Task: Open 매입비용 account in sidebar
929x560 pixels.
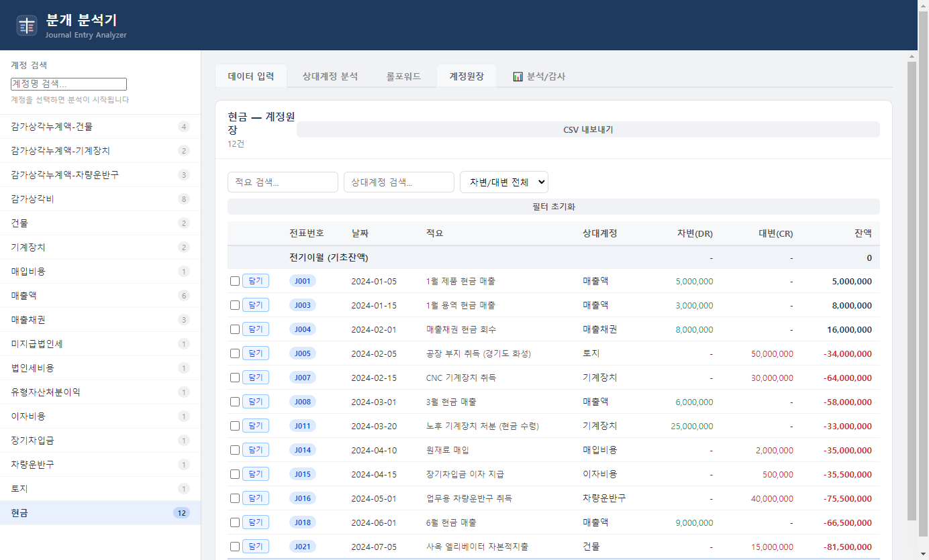Action: coord(100,272)
